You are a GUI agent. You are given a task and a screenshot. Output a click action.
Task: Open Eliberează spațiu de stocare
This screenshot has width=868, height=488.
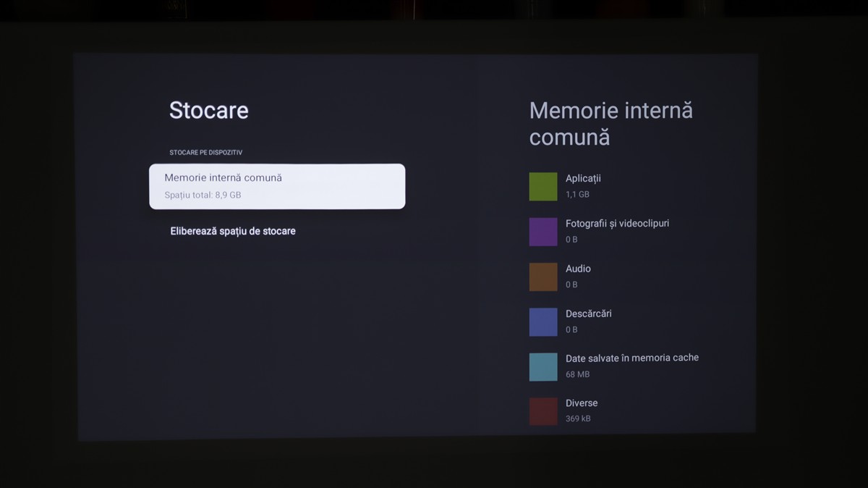(233, 231)
